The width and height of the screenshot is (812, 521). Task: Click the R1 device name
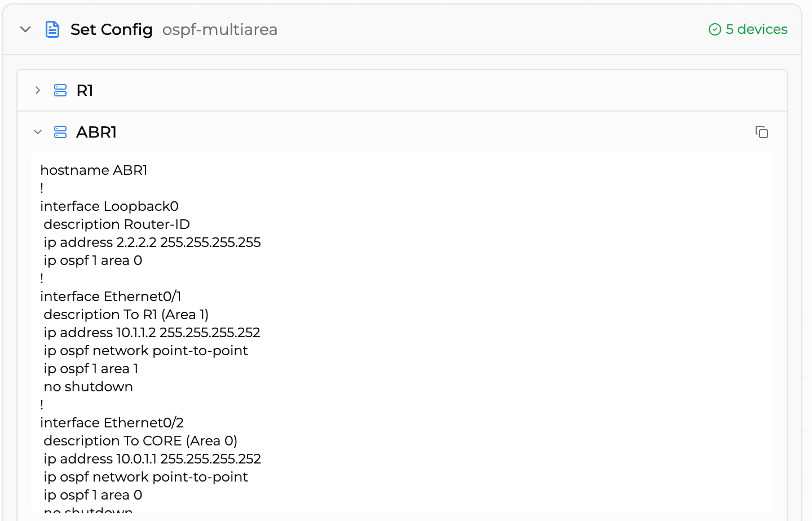coord(85,90)
